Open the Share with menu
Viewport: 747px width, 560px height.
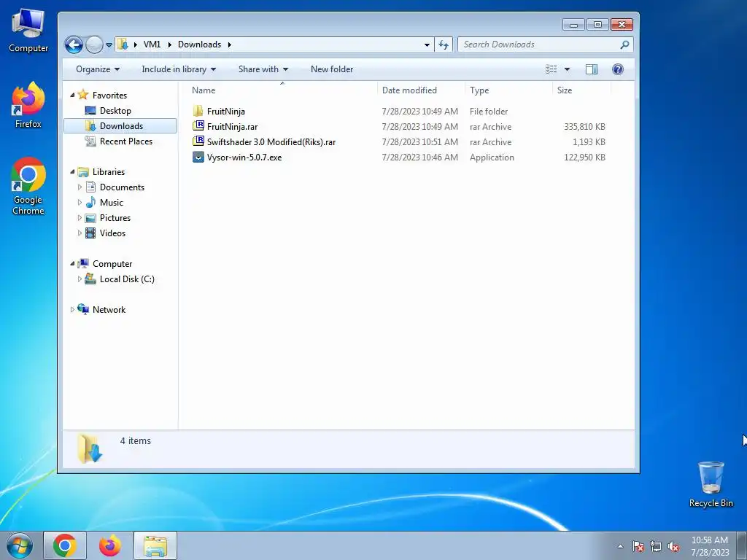coord(263,69)
